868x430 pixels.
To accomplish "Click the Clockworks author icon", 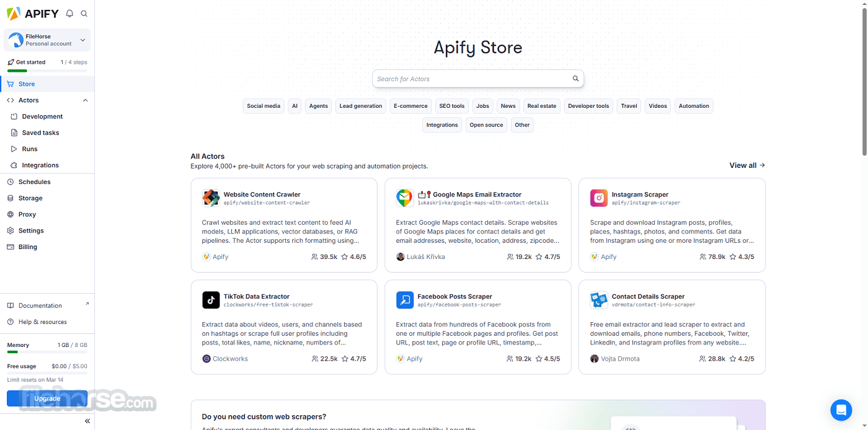I will pyautogui.click(x=206, y=359).
